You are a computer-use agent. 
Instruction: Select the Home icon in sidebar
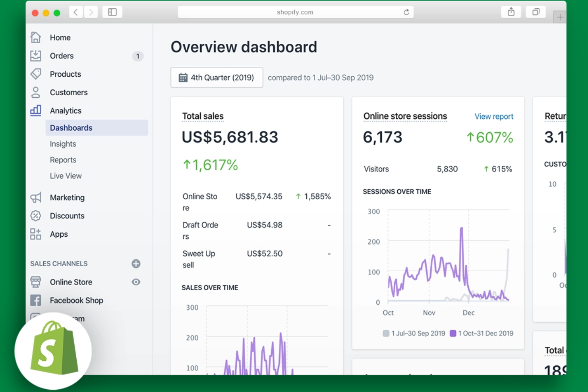pyautogui.click(x=36, y=37)
